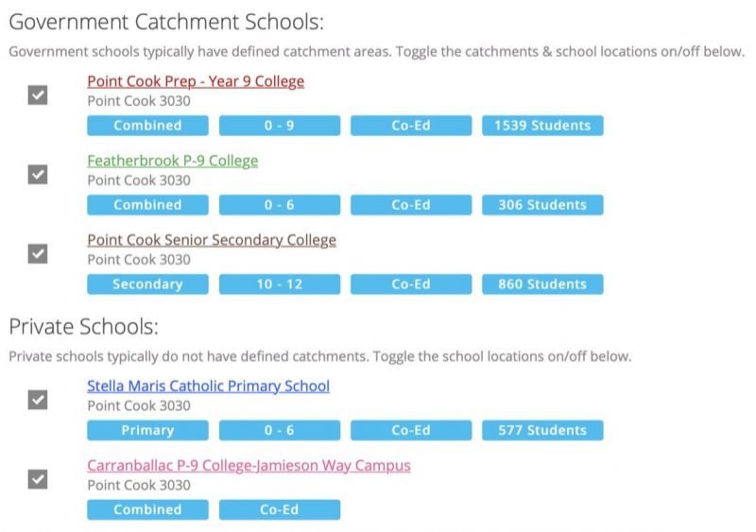
Task: Toggle Carranballac P-9 College location checkbox
Action: (38, 479)
